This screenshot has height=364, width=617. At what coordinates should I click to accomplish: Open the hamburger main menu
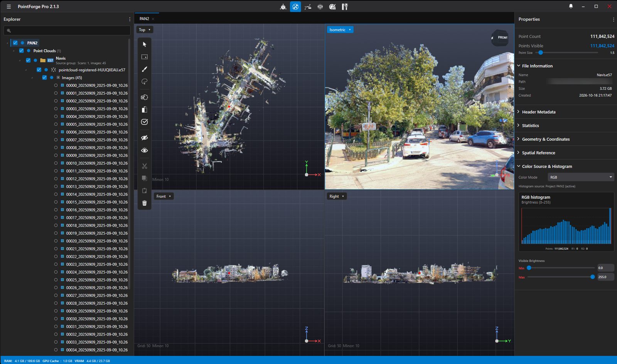click(8, 7)
